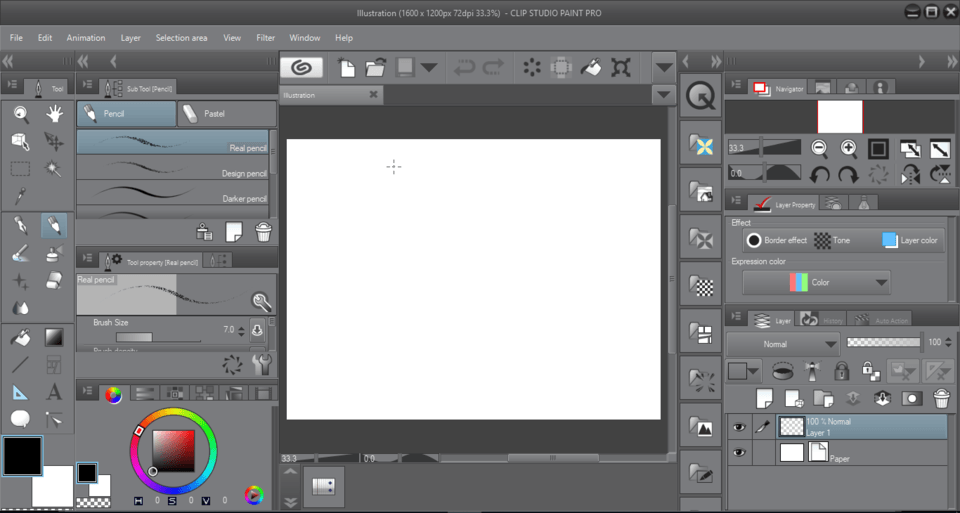The height and width of the screenshot is (513, 960).
Task: Toggle Lock layer padlock
Action: pyautogui.click(x=842, y=370)
